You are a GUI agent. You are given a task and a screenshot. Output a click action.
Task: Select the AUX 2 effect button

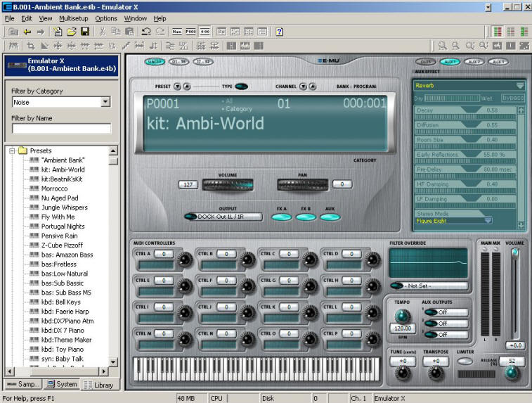[x=474, y=62]
